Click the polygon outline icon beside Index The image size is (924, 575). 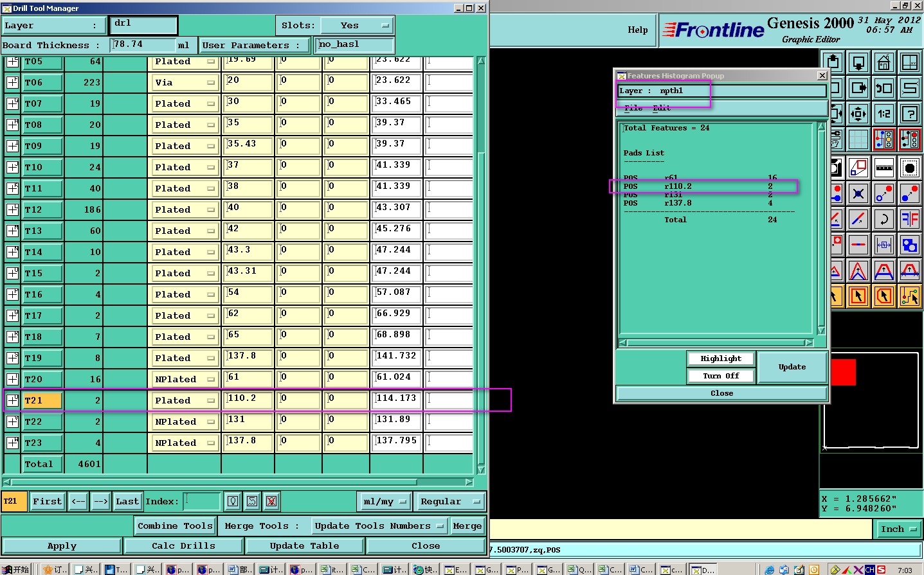pos(253,501)
